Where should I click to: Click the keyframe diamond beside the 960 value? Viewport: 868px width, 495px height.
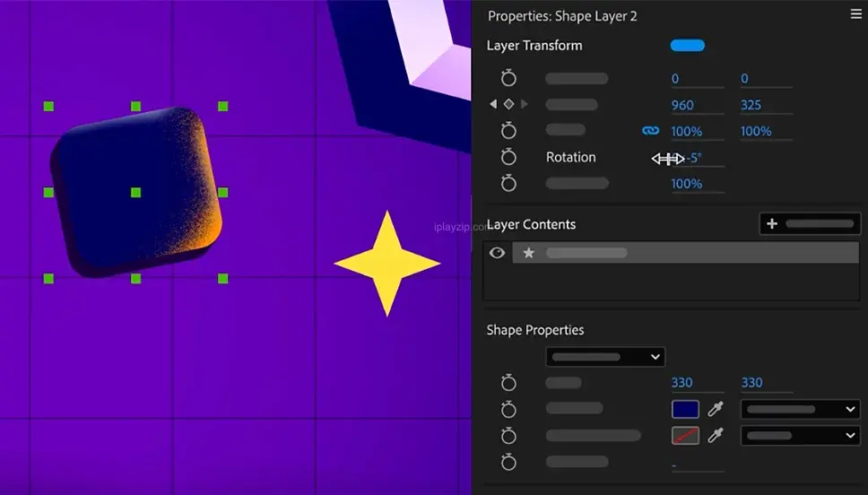point(508,105)
